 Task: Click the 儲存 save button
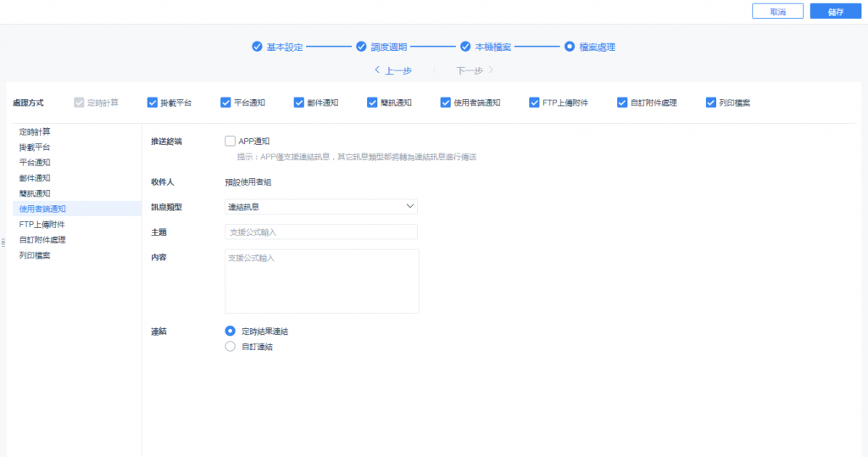coord(835,12)
